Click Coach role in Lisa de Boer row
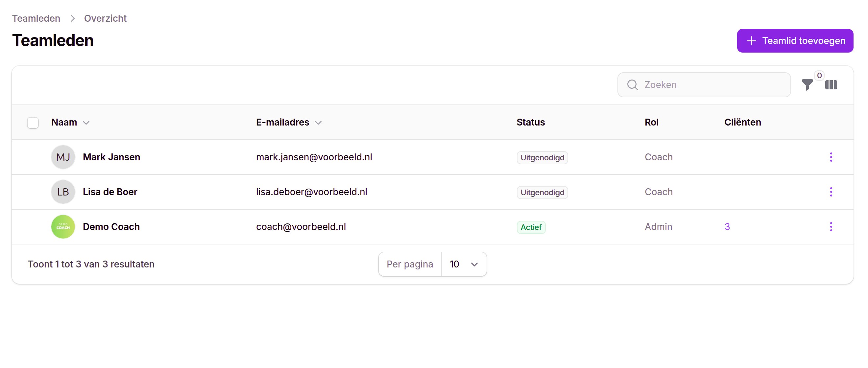Screen dimensions: 868x368 pyautogui.click(x=659, y=192)
